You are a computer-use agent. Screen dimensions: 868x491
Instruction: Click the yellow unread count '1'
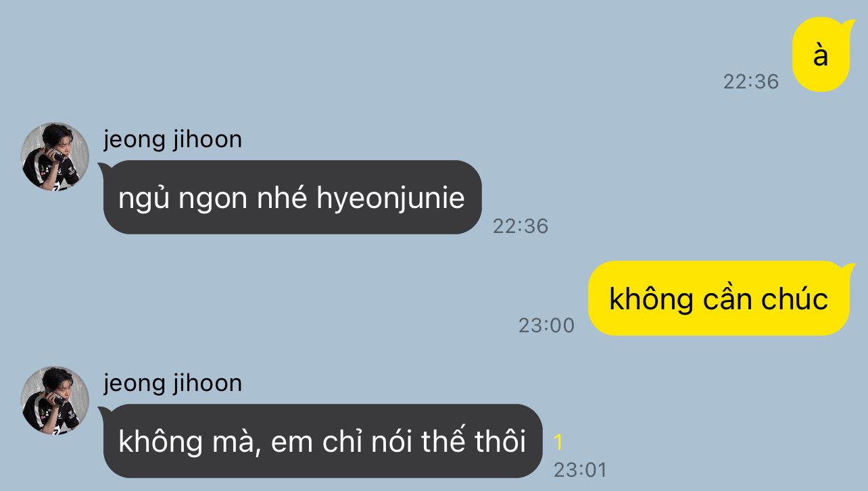tap(558, 443)
